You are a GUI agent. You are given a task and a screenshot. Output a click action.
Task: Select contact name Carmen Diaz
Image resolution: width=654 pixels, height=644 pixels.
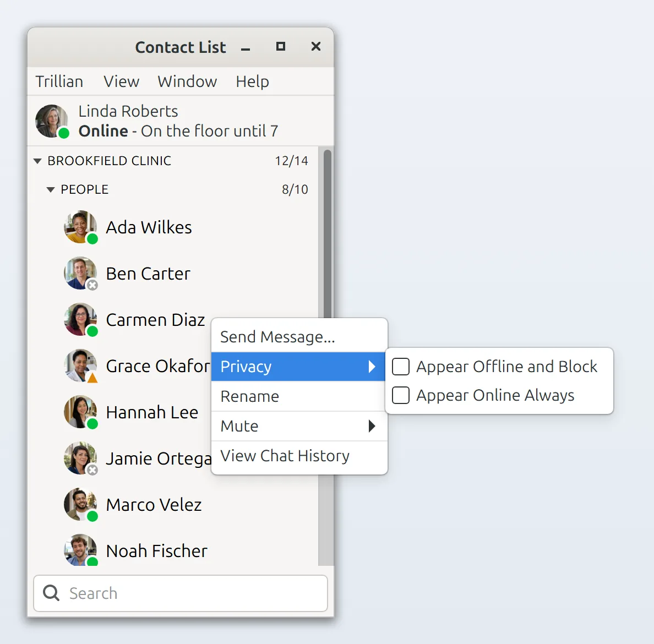156,320
